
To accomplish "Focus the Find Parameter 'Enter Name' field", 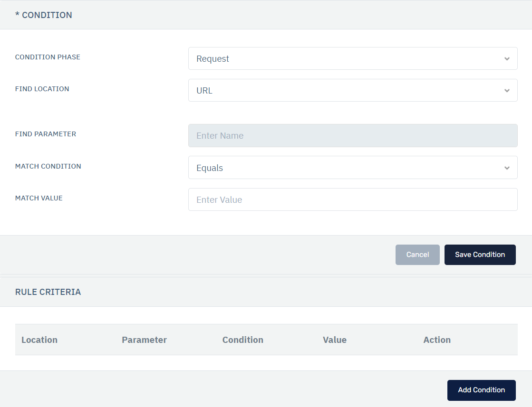I will (x=352, y=136).
